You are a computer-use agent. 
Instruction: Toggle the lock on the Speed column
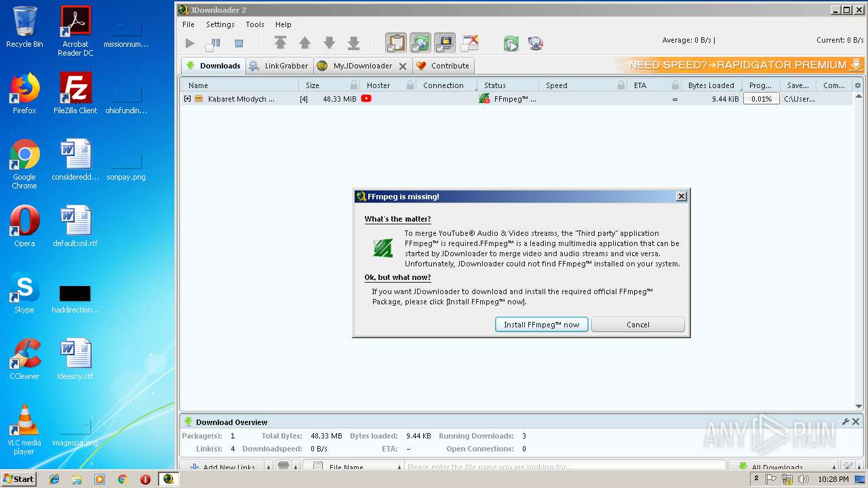pos(621,85)
